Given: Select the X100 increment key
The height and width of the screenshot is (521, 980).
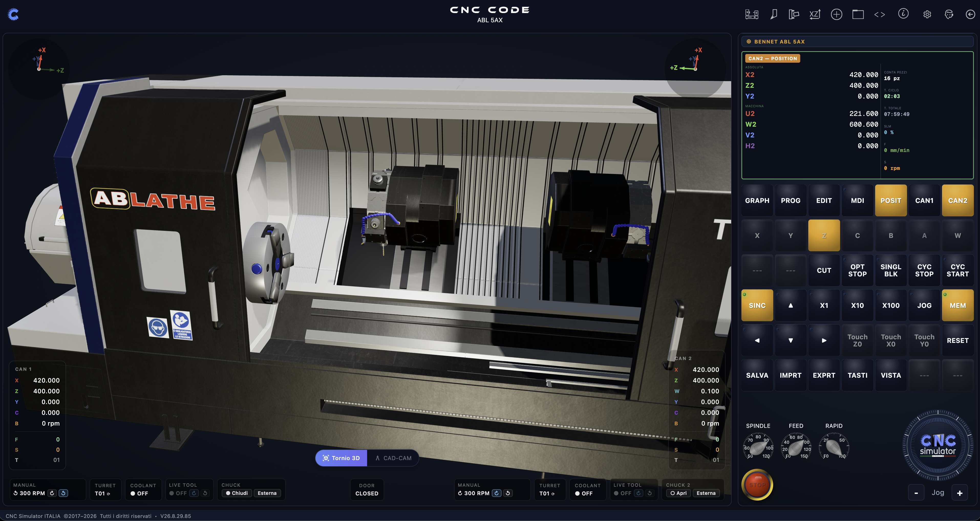Looking at the screenshot, I should click(891, 305).
